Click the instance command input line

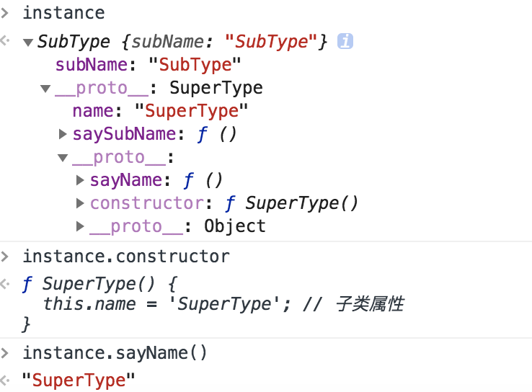click(x=63, y=13)
